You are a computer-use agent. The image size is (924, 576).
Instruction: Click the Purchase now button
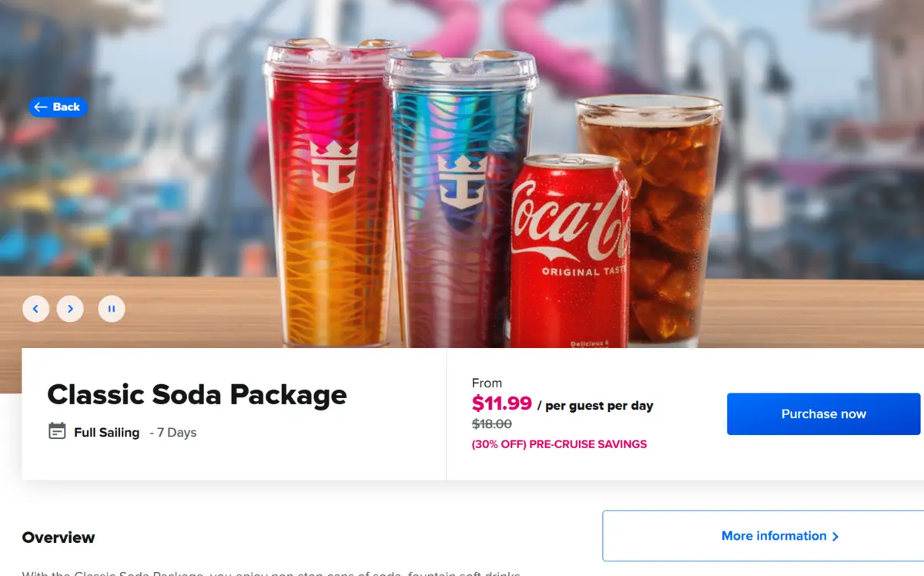click(x=822, y=414)
